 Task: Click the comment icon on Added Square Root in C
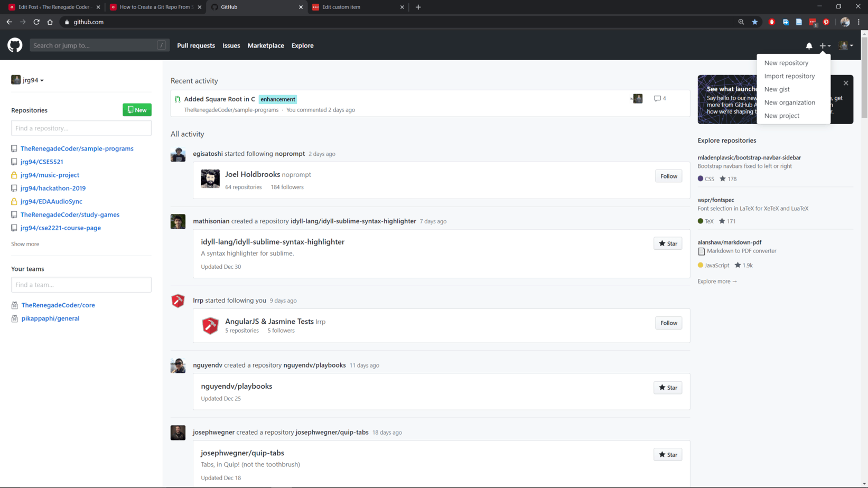(657, 98)
